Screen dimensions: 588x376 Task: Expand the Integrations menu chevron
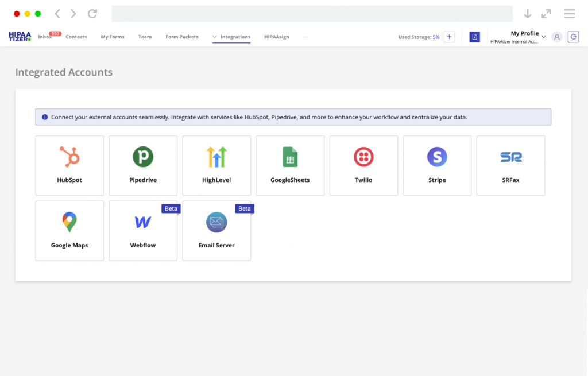click(x=215, y=37)
